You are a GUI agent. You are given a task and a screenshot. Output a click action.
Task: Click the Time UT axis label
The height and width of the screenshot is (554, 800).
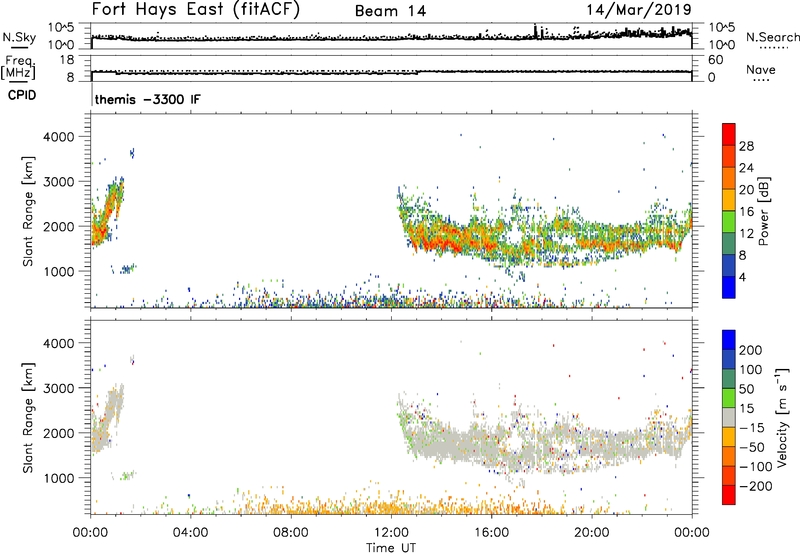391,548
